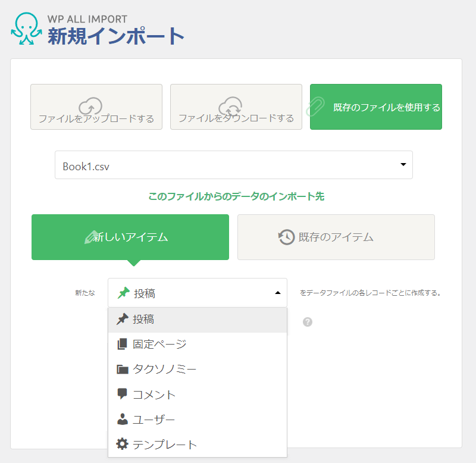Viewport: 476px width, 463px height.
Task: Click the speech bubble icon beside コメント
Action: (122, 394)
